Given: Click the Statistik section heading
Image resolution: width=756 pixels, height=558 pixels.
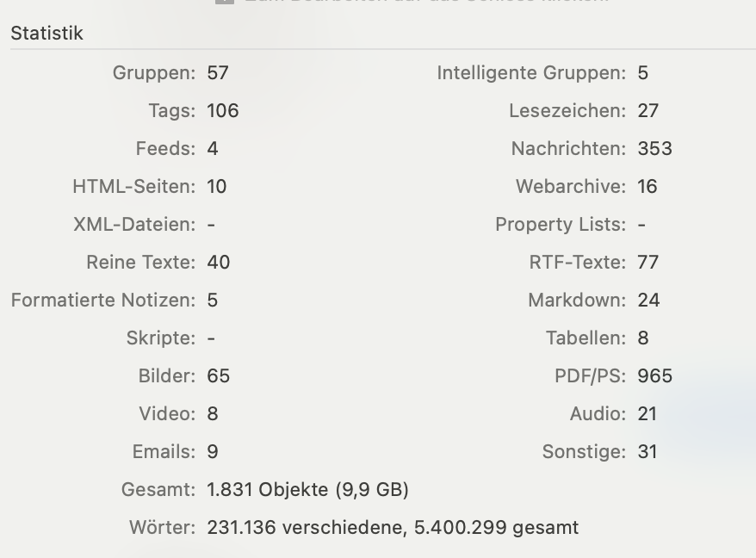Looking at the screenshot, I should (x=46, y=34).
